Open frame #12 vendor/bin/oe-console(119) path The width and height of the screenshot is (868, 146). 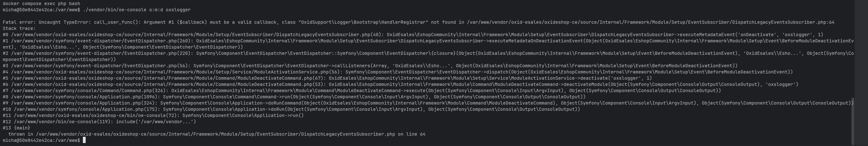tap(62, 122)
